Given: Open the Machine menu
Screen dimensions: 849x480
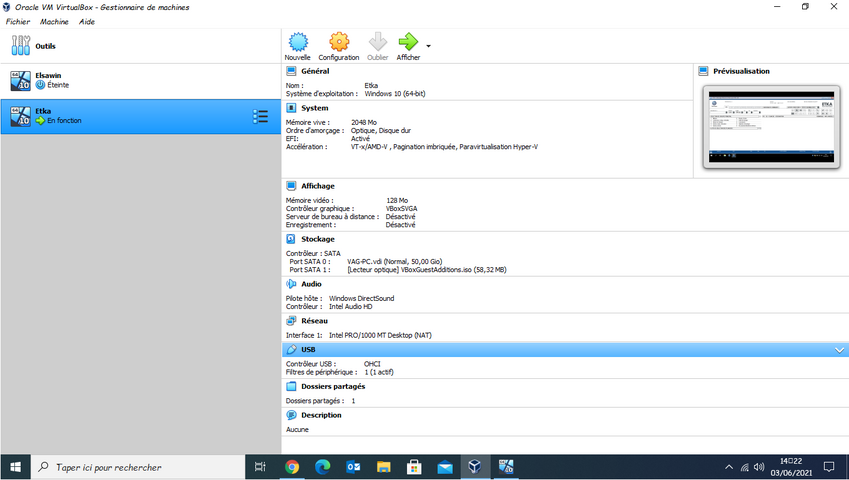Looking at the screenshot, I should [x=54, y=22].
